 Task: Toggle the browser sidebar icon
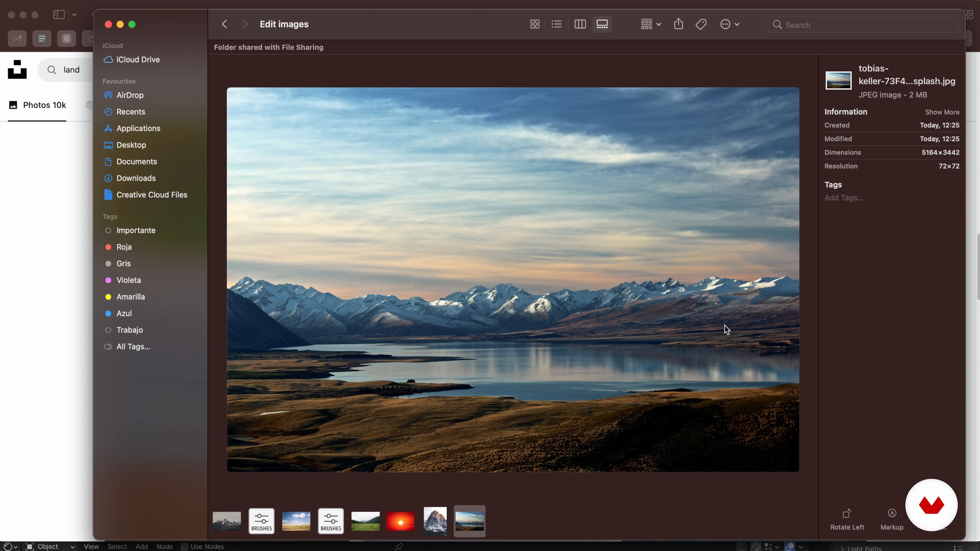click(x=59, y=15)
